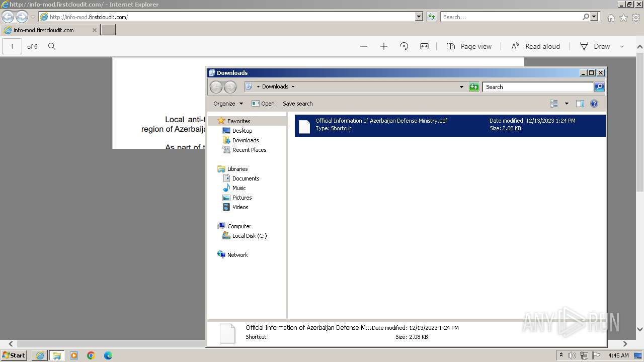This screenshot has width=644, height=362.
Task: Select Desktop under Favorites
Action: [x=242, y=131]
